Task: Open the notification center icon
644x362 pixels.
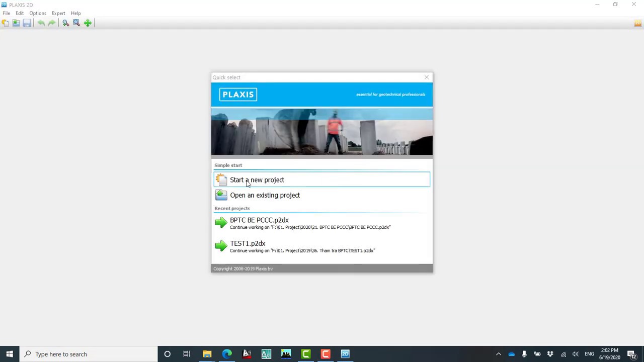Action: (x=632, y=354)
